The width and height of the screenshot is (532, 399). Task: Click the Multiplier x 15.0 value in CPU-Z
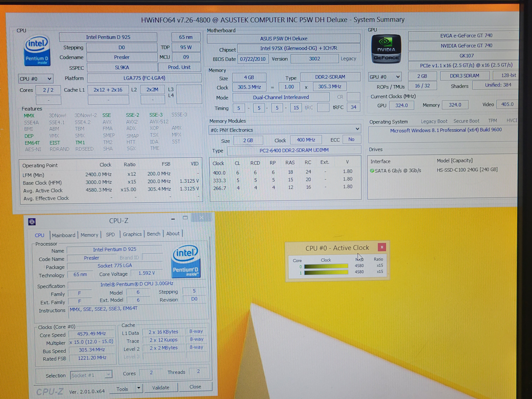(91, 342)
